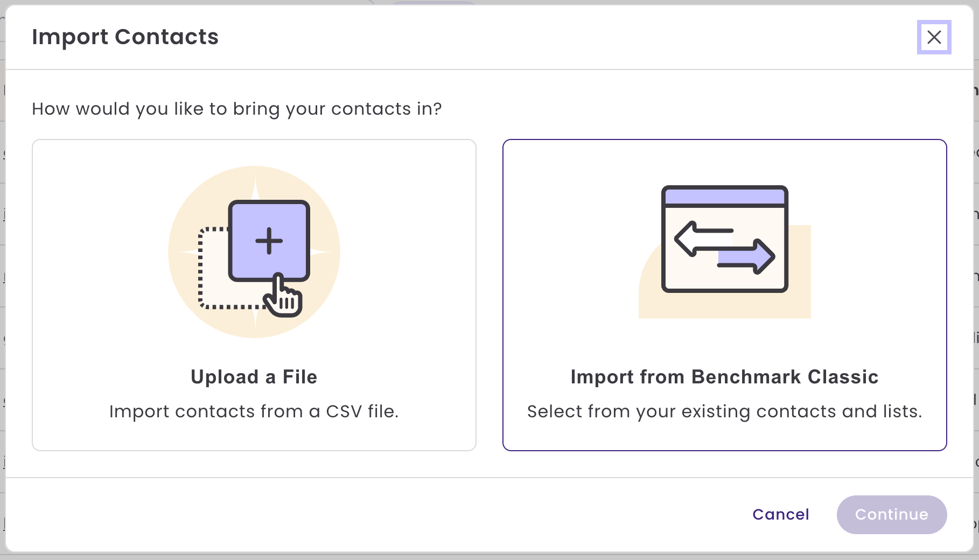Click the window with transfer arrows icon
This screenshot has height=560, width=979.
click(x=724, y=239)
